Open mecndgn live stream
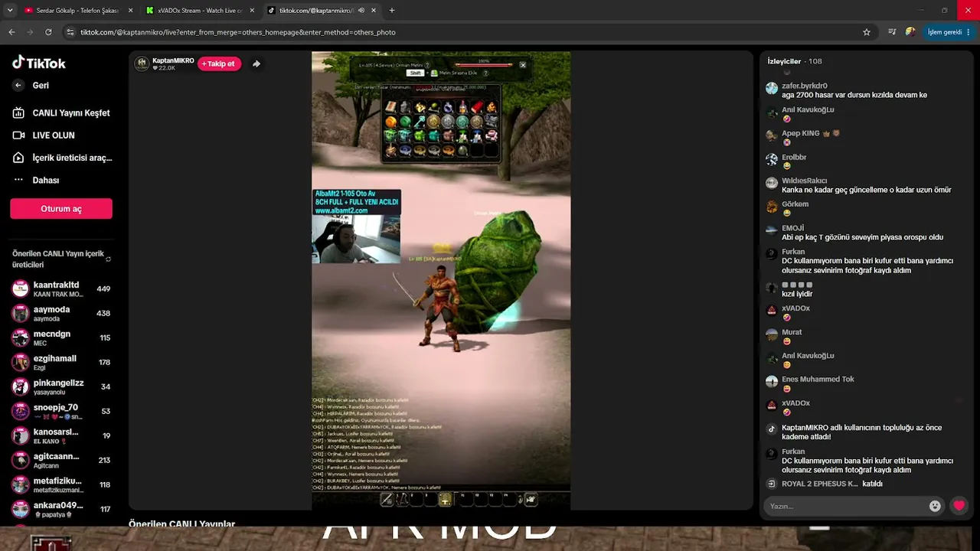Image resolution: width=980 pixels, height=551 pixels. click(x=61, y=337)
